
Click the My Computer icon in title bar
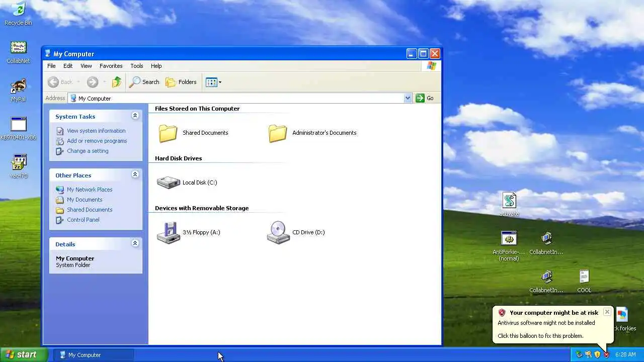pos(48,54)
